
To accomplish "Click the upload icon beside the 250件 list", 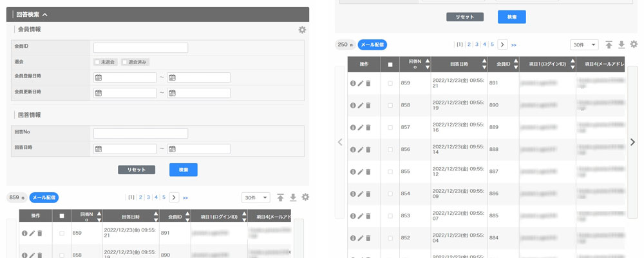I will pos(609,45).
